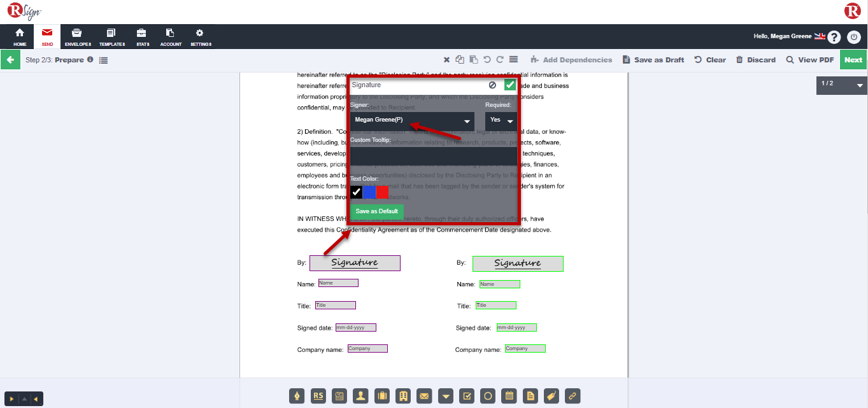This screenshot has height=408, width=868.
Task: Click the Custom Tooltip text field
Action: point(433,157)
